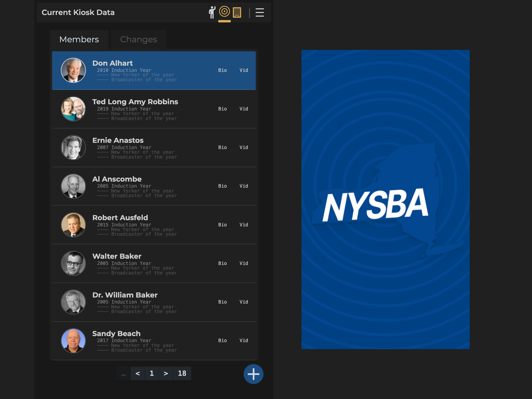Go to next page arrow
Viewport: 532px width, 399px height.
(x=166, y=373)
